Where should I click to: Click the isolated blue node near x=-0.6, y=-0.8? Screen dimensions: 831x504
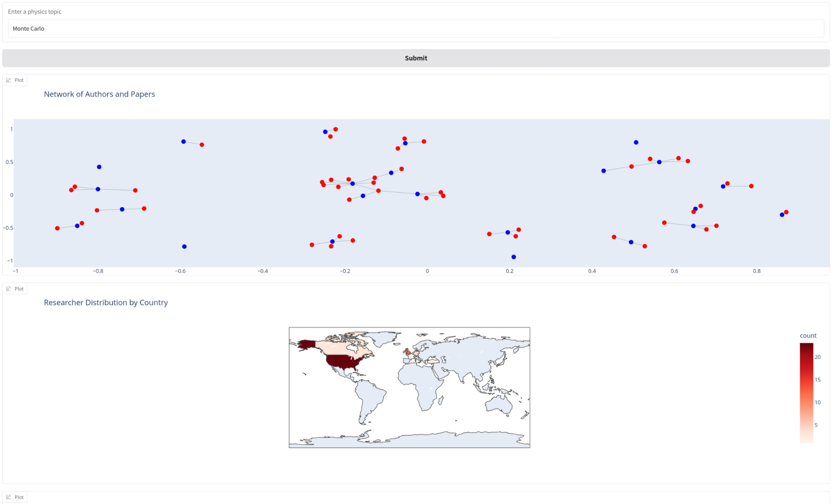point(184,247)
